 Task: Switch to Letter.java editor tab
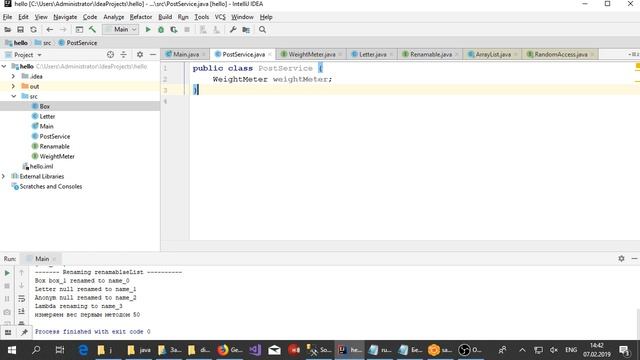(x=372, y=54)
